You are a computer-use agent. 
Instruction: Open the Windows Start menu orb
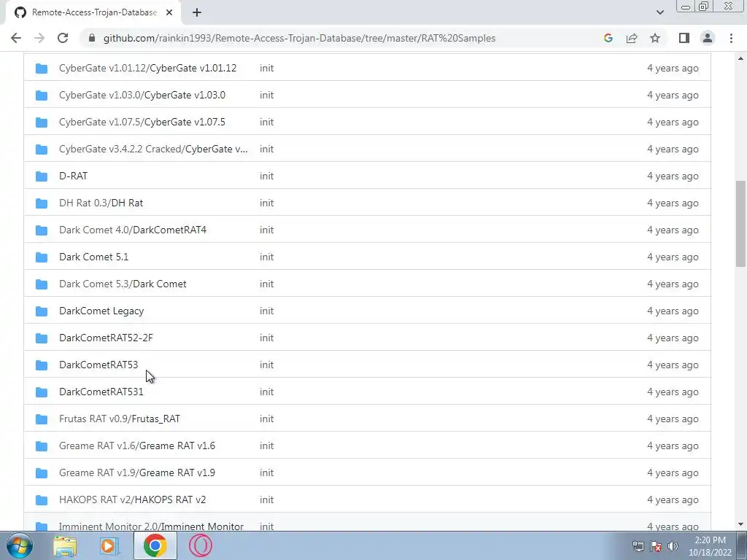[20, 545]
